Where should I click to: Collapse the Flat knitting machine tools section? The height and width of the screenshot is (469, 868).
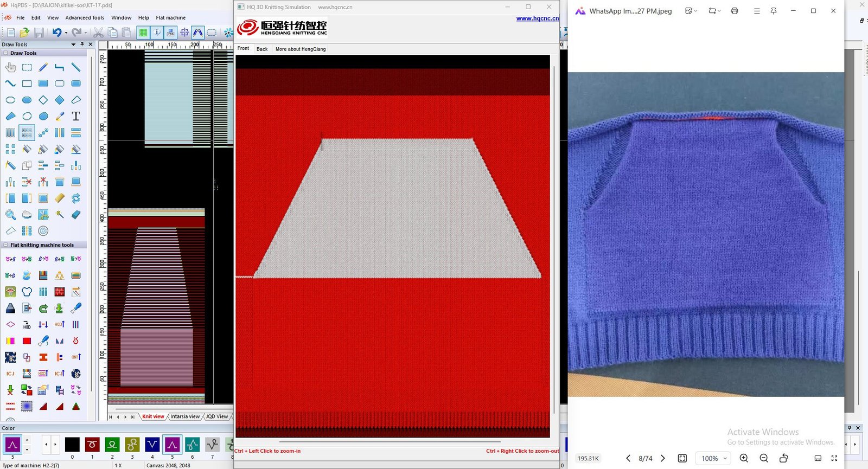5,245
